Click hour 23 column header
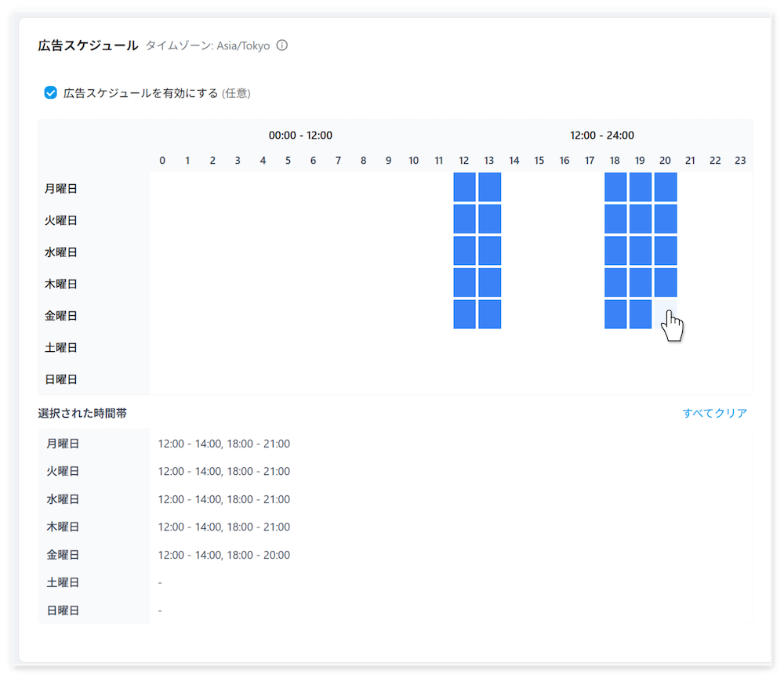The width and height of the screenshot is (784, 681). (740, 161)
